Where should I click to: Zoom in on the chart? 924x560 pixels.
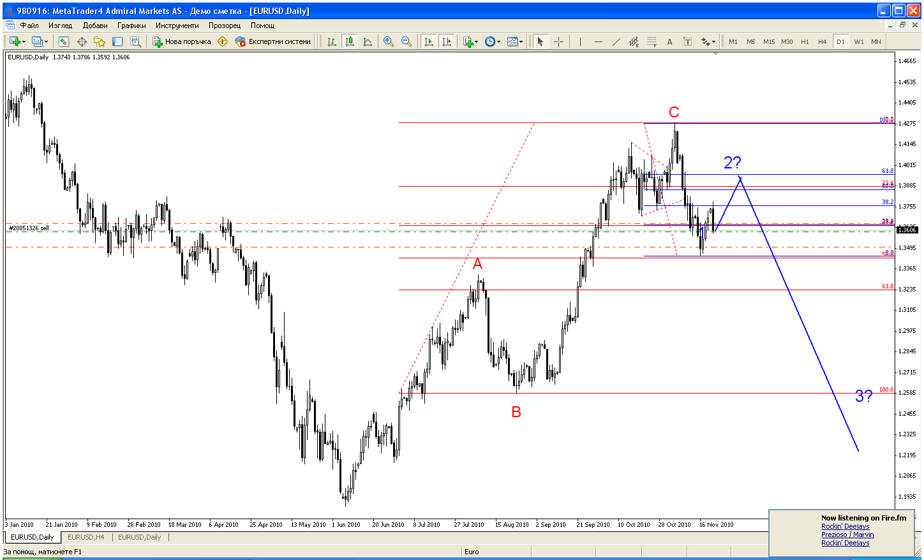(388, 41)
